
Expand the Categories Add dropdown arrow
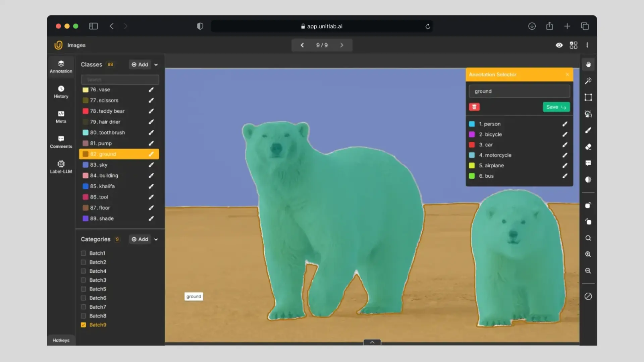click(x=156, y=239)
